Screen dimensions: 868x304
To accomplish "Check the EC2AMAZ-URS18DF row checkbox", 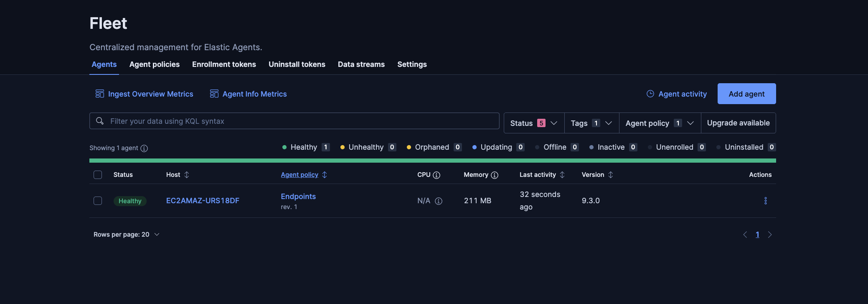I will coord(98,201).
